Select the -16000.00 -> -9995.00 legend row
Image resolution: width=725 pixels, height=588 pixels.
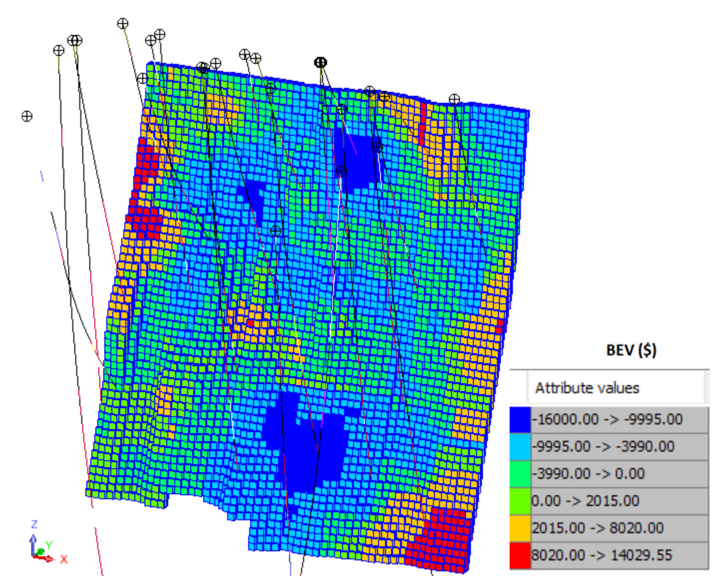(x=606, y=420)
